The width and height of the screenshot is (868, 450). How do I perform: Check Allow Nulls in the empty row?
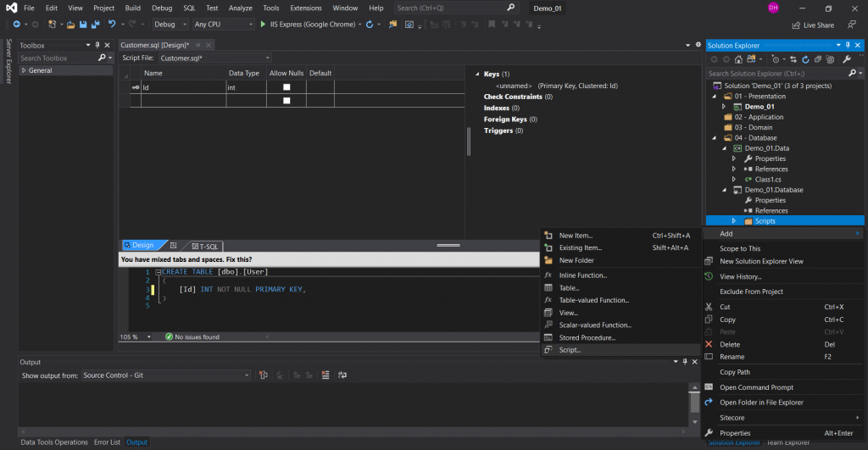tap(287, 101)
